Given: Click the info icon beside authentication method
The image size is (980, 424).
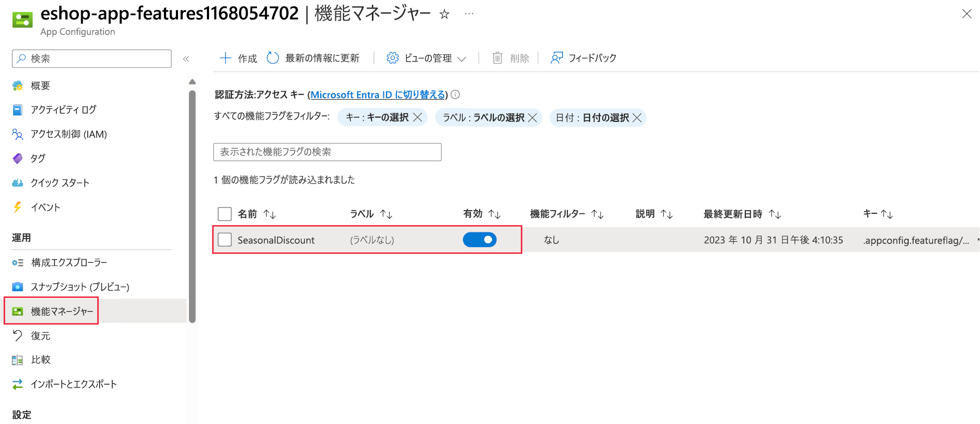Looking at the screenshot, I should point(455,95).
